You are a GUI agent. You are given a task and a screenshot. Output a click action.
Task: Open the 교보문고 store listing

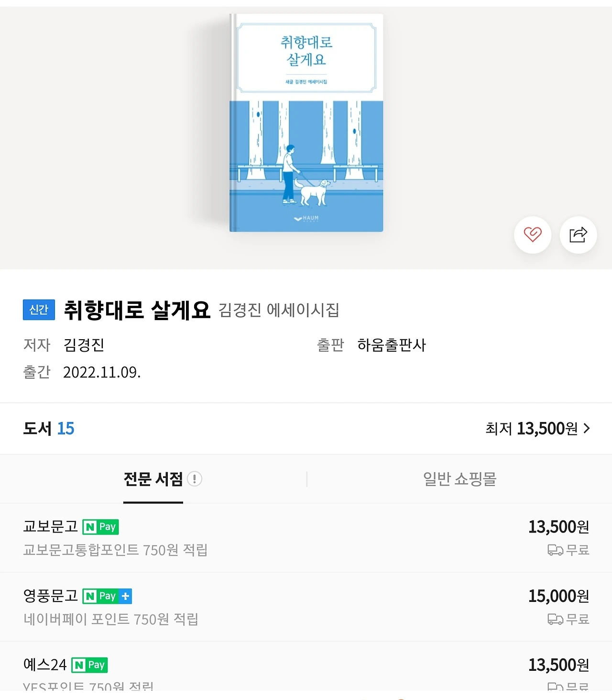306,538
